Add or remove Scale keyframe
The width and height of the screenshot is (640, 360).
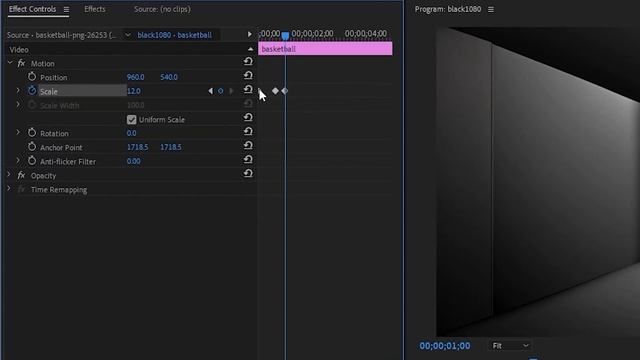(x=220, y=91)
